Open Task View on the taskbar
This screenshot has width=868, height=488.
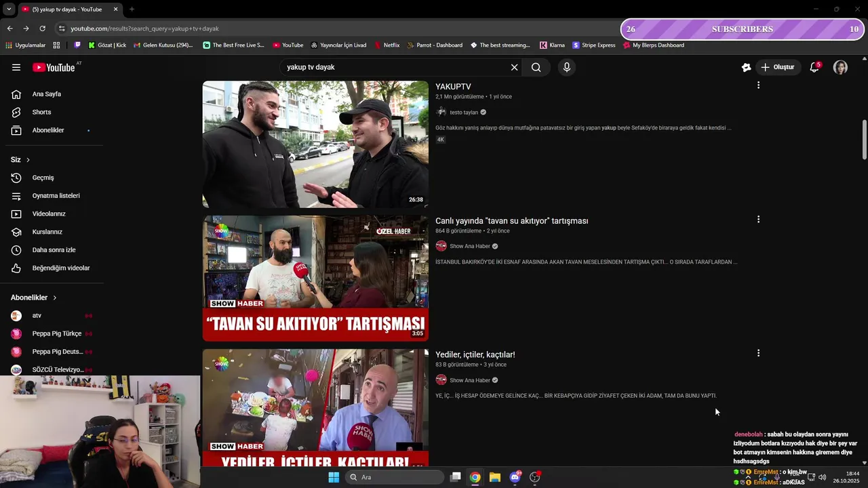pyautogui.click(x=456, y=477)
